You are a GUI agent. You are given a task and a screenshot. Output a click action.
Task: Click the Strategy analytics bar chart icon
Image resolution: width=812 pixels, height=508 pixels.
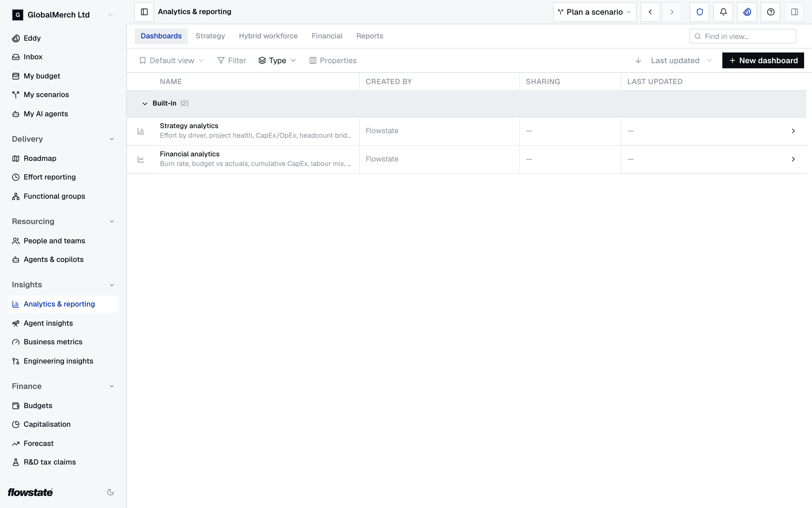pos(141,131)
